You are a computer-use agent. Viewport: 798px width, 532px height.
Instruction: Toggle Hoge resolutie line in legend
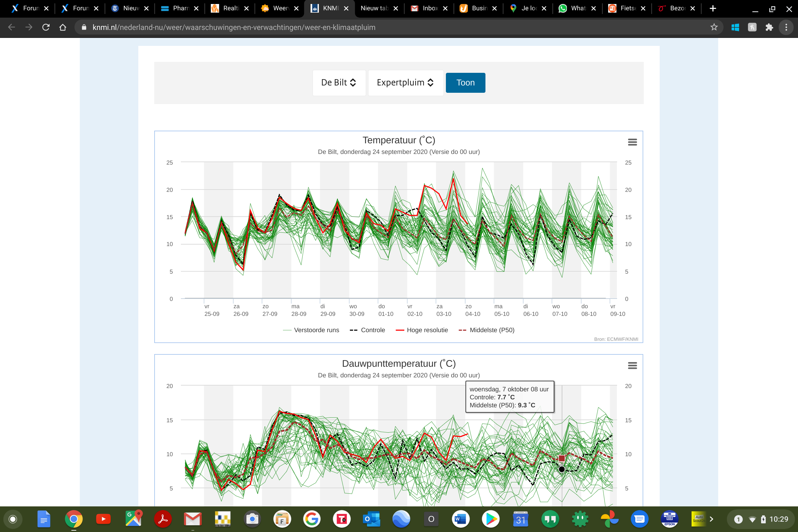click(422, 330)
